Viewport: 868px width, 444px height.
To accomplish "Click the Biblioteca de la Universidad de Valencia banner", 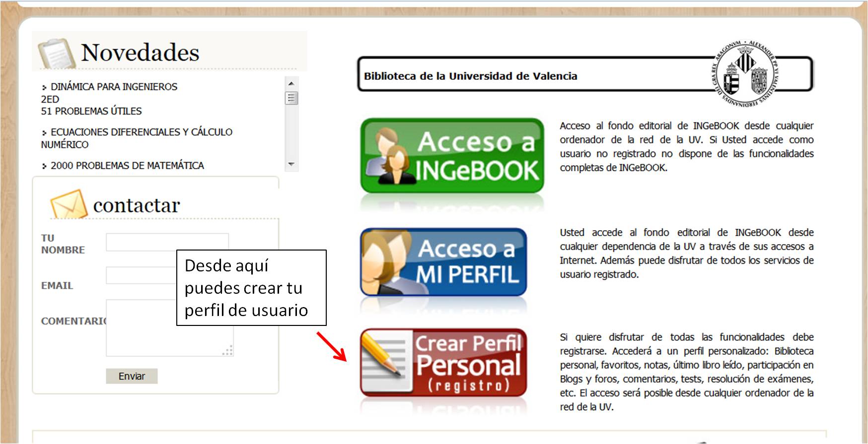I will pos(585,74).
